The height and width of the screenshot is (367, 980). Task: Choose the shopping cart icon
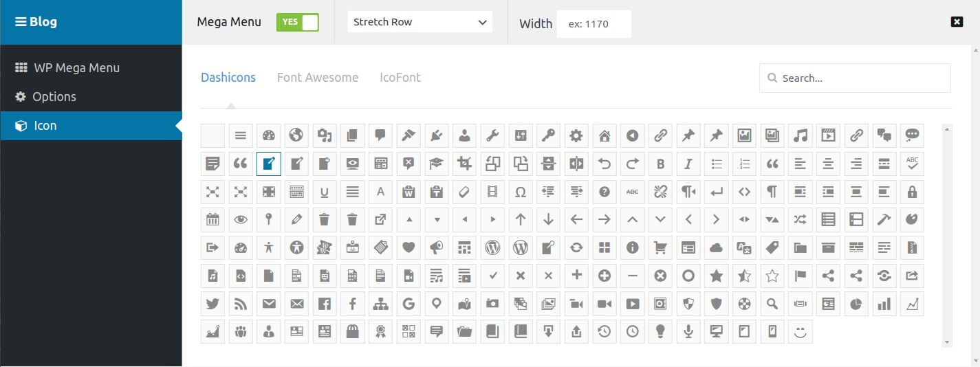(x=660, y=247)
